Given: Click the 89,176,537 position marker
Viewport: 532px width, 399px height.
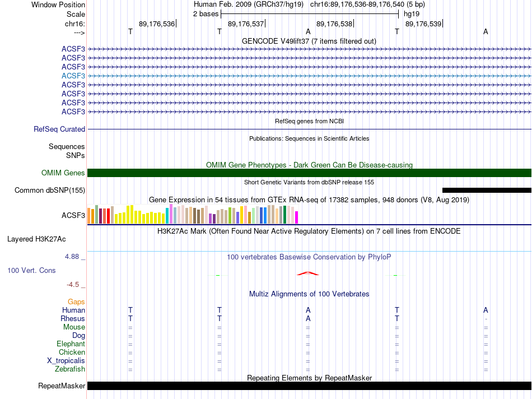Looking at the screenshot, I should pos(246,24).
